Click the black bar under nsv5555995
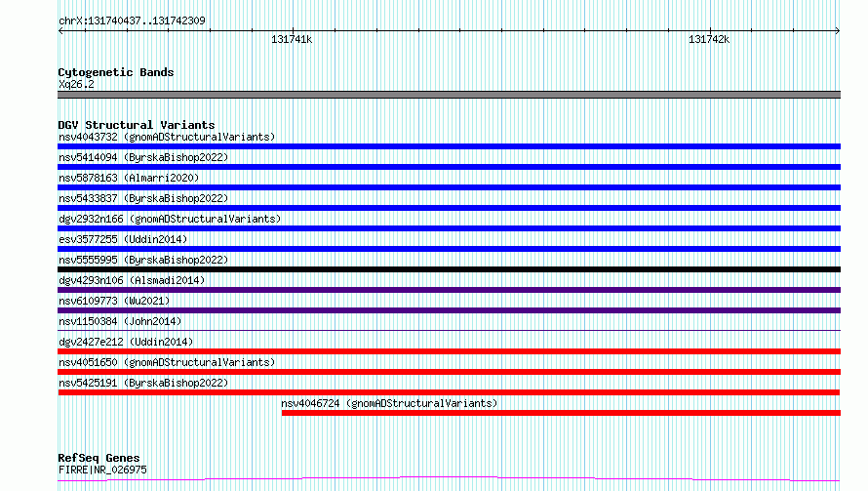The image size is (868, 491). 449,269
